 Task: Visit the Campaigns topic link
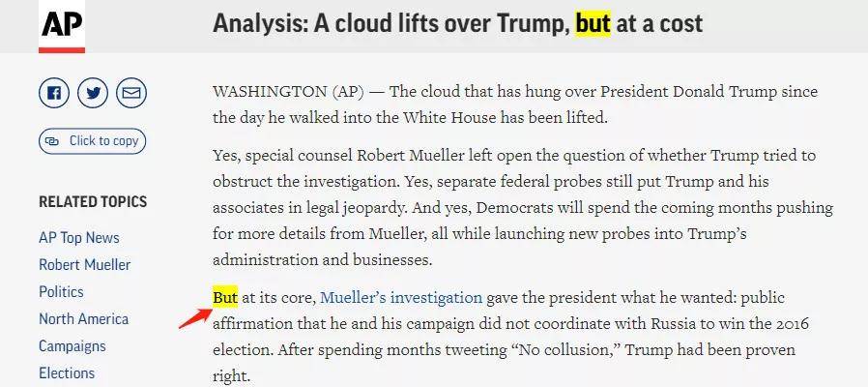(72, 345)
